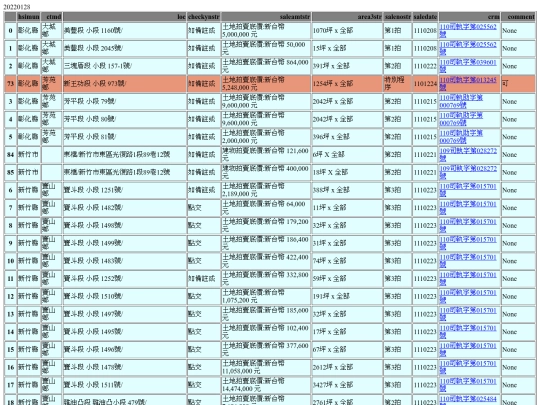The height and width of the screenshot is (405, 540).
Task: Select the price cell showing '5,000,000 元'
Action: click(x=266, y=31)
